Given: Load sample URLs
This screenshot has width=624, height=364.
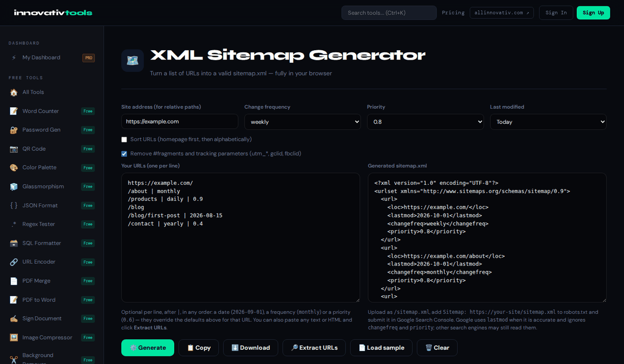Looking at the screenshot, I should click(381, 348).
